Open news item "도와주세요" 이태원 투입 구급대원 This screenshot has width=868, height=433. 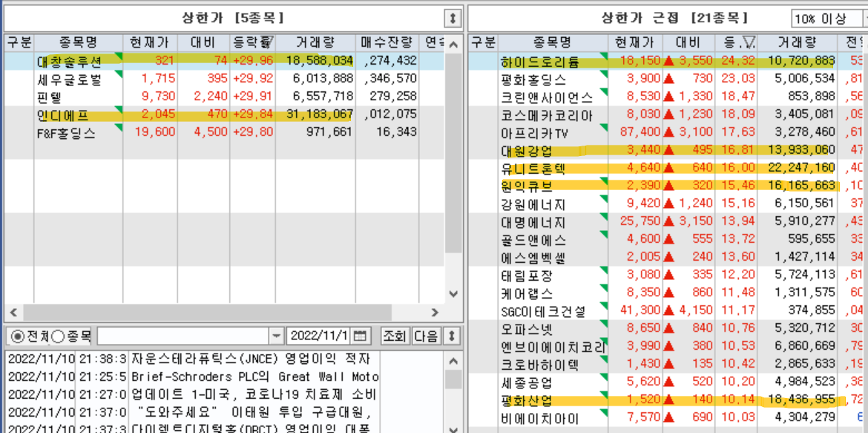point(255,412)
